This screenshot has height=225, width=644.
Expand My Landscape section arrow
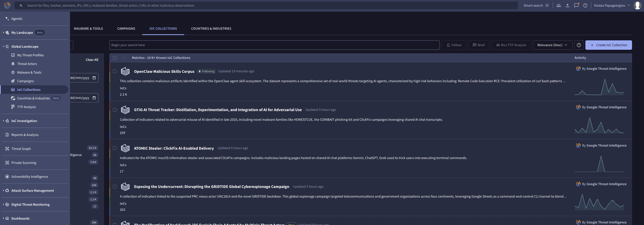[4, 33]
